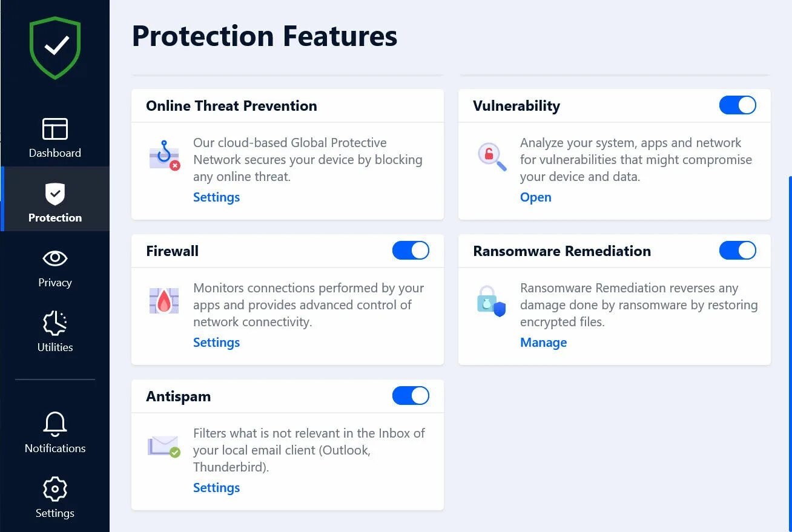Open Online Threat Prevention Settings link
The image size is (792, 532).
pyautogui.click(x=216, y=197)
